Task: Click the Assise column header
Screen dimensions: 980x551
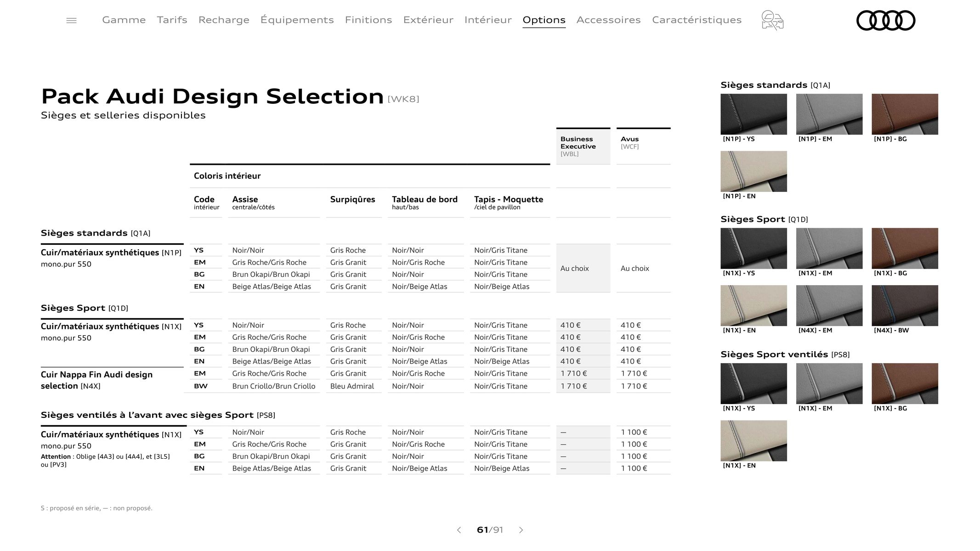Action: 253,202
